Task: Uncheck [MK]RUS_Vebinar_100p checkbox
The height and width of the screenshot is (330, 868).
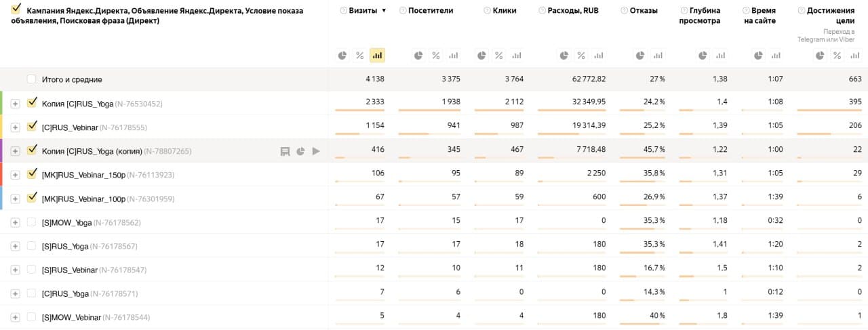Action: [x=31, y=198]
